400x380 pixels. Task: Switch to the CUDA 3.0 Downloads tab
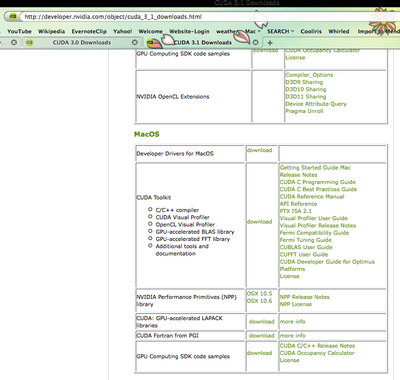[82, 42]
